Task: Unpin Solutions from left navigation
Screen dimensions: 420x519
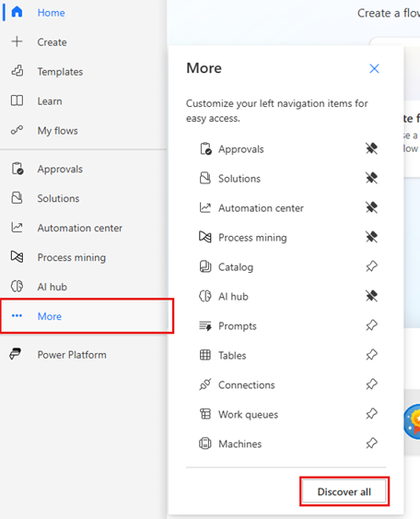Action: pyautogui.click(x=371, y=178)
